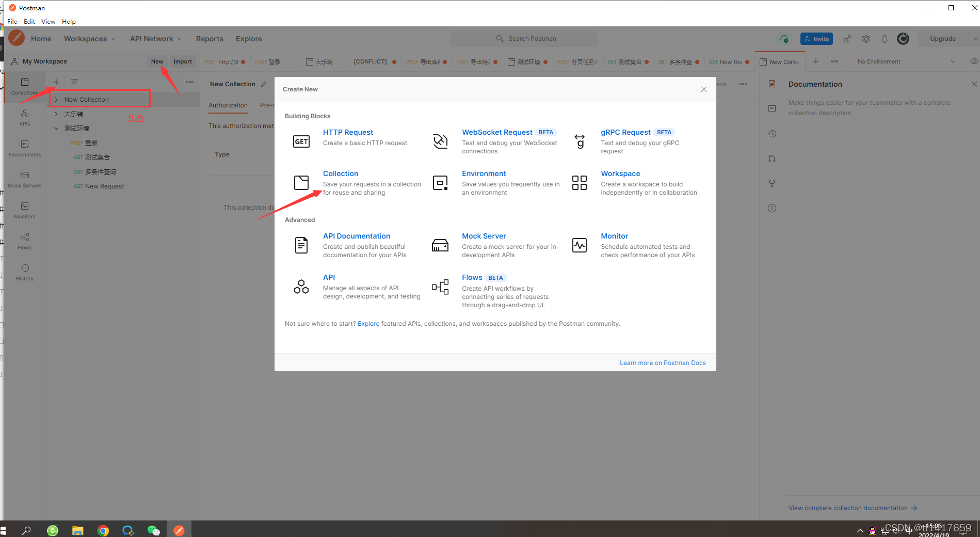Open the Monitors sidebar panel
This screenshot has width=980, height=537.
[25, 210]
